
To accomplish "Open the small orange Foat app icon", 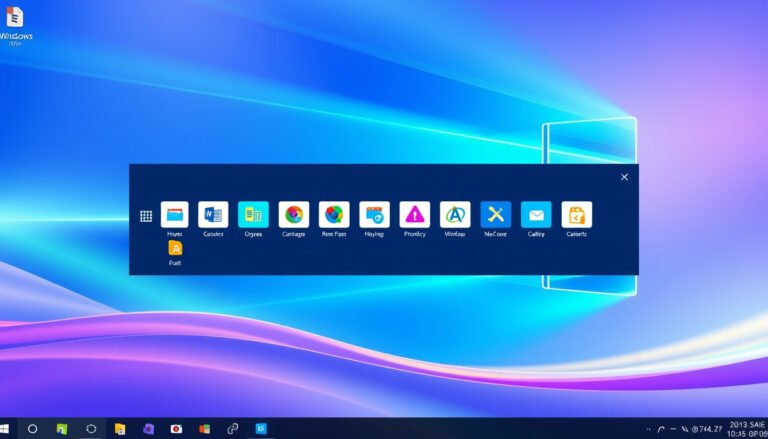I will point(175,248).
